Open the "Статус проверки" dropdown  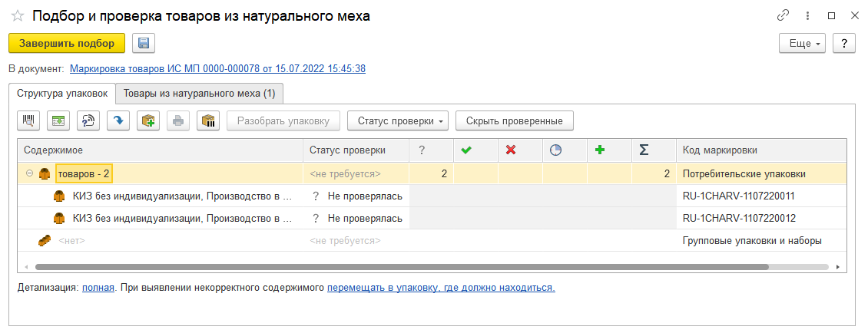pyautogui.click(x=398, y=120)
